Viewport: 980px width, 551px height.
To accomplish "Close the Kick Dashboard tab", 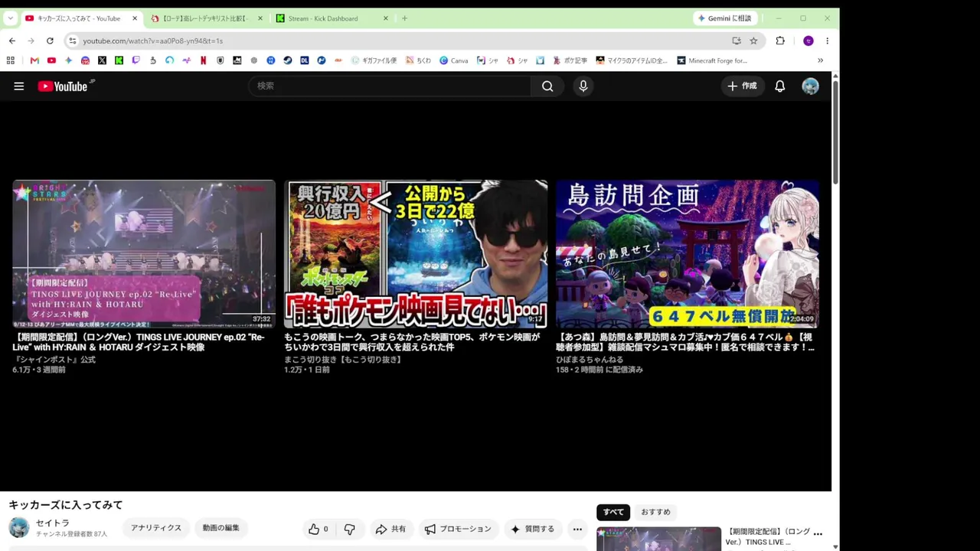I will click(x=385, y=18).
